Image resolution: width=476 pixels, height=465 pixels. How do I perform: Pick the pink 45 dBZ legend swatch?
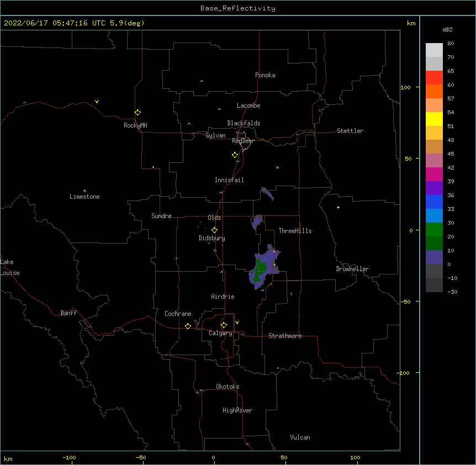[x=434, y=161]
